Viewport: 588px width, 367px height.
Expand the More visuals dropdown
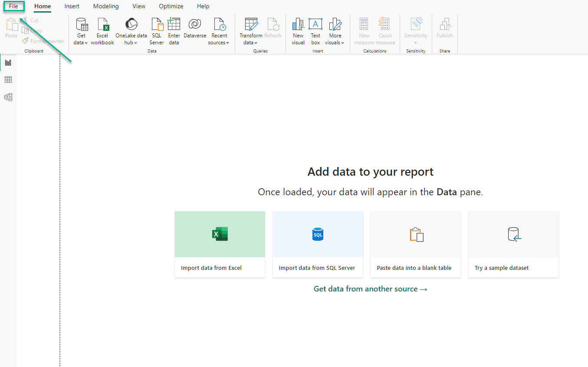coord(335,30)
